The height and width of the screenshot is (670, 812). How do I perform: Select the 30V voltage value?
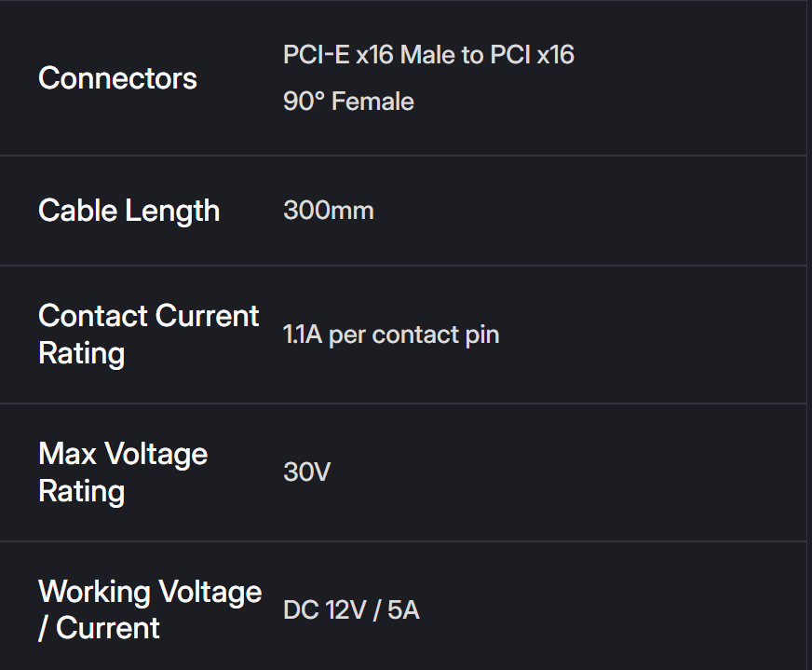306,472
